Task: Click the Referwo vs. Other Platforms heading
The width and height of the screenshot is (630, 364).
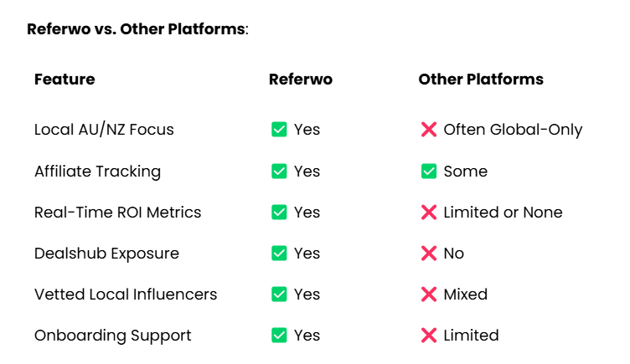Action: pos(137,29)
